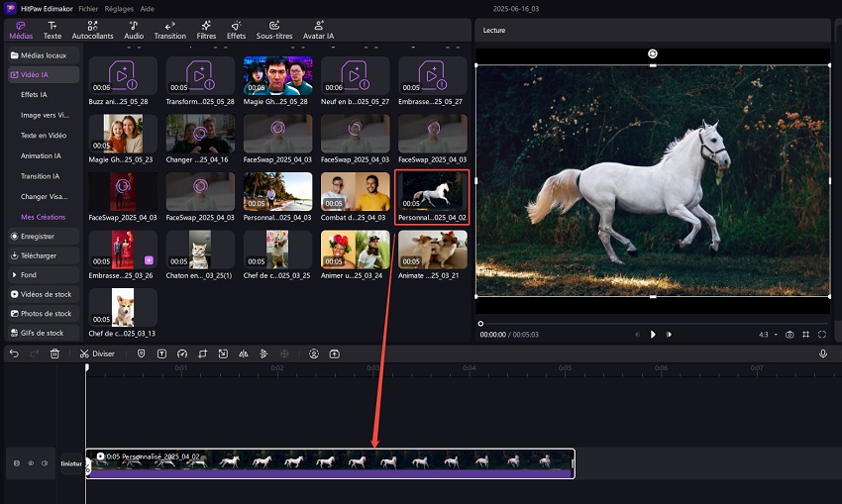Viewport: 842px width, 504px height.
Task: Undo the last action in timeline toolbar
Action: coord(14,353)
